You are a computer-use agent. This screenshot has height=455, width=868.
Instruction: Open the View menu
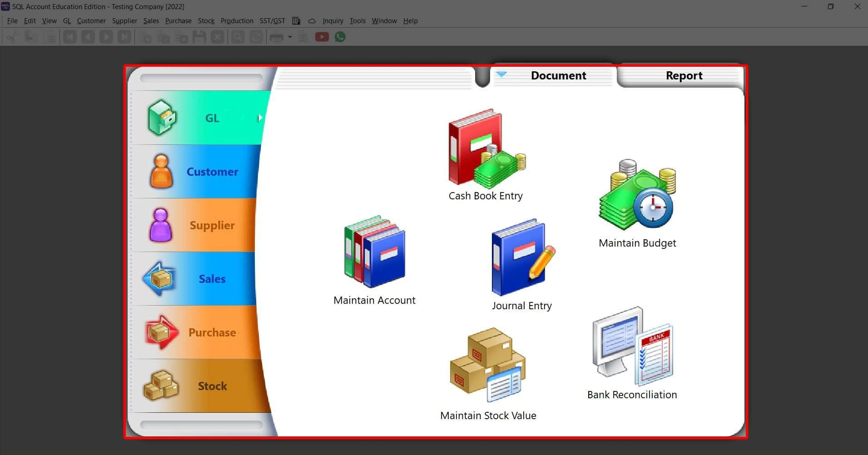click(x=49, y=21)
